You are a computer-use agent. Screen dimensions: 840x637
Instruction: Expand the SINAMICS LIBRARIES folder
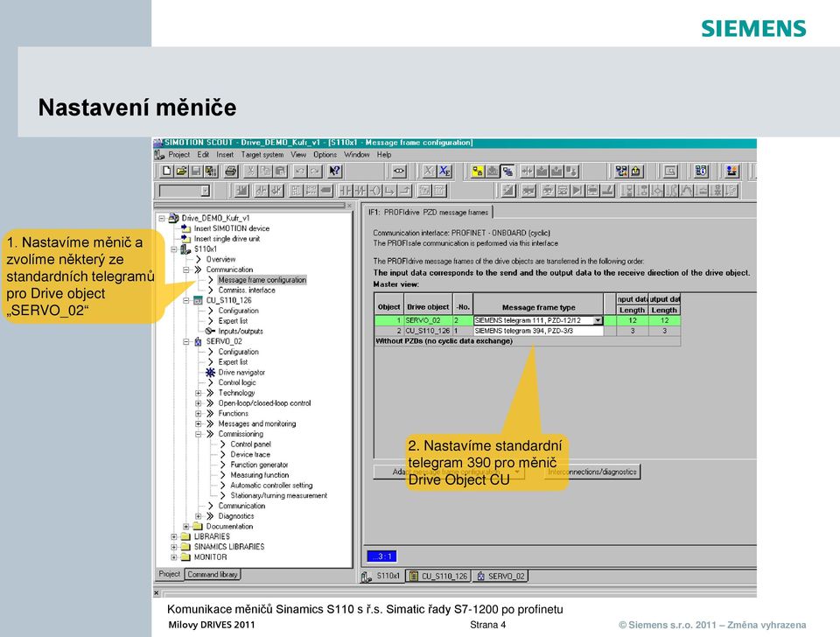click(173, 547)
